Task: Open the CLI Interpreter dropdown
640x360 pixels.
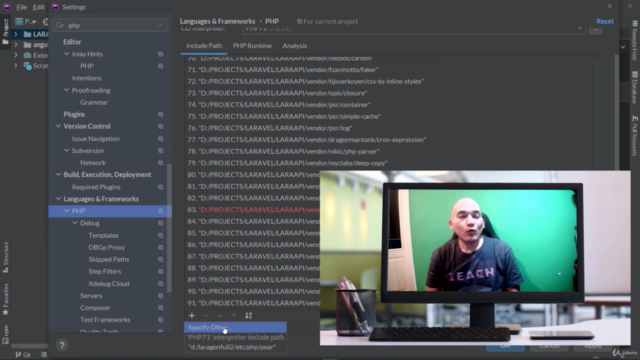Action: [580, 29]
